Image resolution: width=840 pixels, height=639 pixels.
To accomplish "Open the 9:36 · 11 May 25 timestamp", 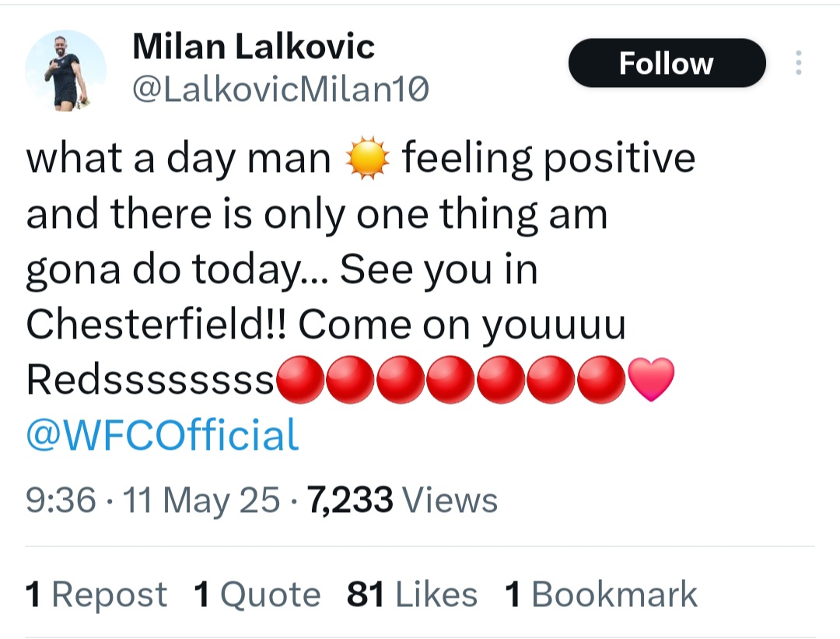I will click(152, 500).
